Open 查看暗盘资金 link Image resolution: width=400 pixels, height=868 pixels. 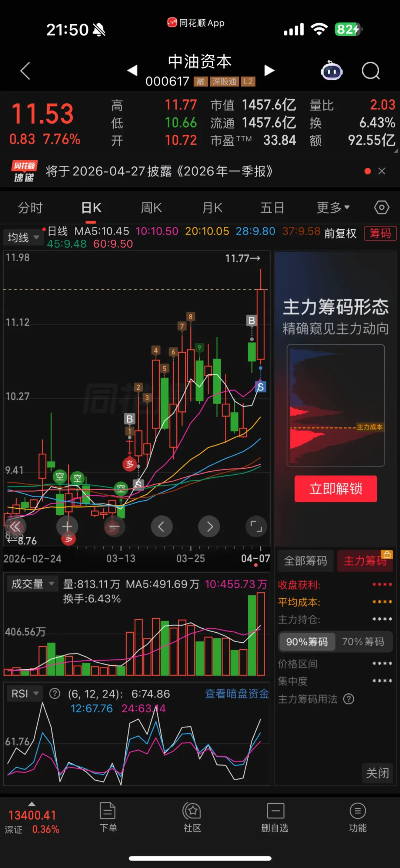click(x=237, y=694)
